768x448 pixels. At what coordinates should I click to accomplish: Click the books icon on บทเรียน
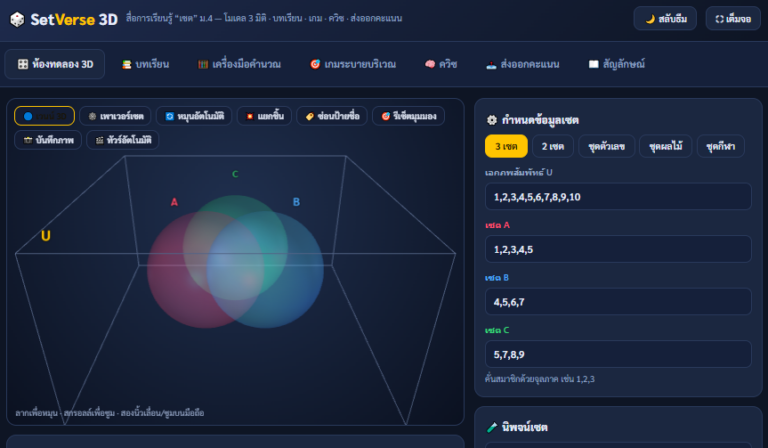(126, 64)
